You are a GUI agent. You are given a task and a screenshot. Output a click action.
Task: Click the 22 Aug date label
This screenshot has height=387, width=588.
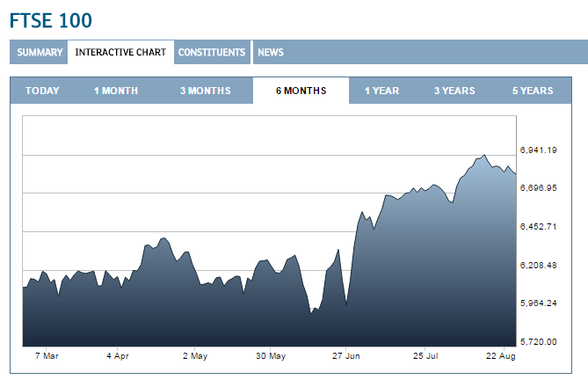click(x=501, y=356)
